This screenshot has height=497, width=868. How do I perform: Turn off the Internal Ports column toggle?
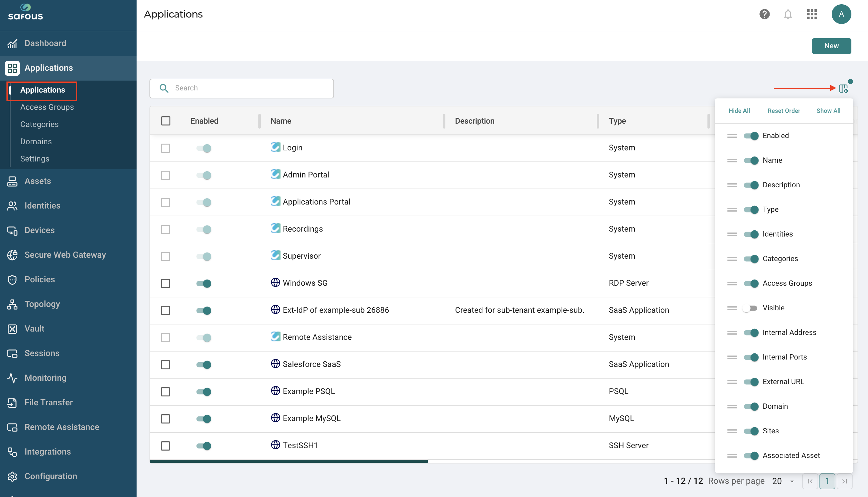(751, 357)
